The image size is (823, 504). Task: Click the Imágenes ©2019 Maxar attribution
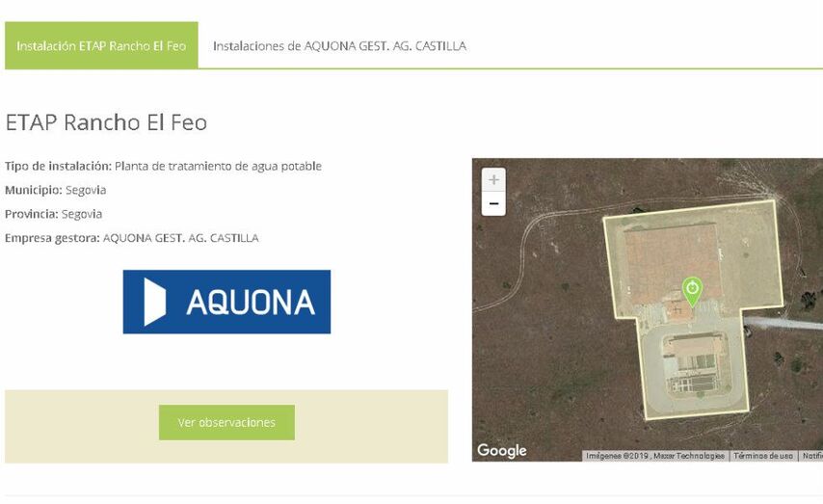coord(654,456)
